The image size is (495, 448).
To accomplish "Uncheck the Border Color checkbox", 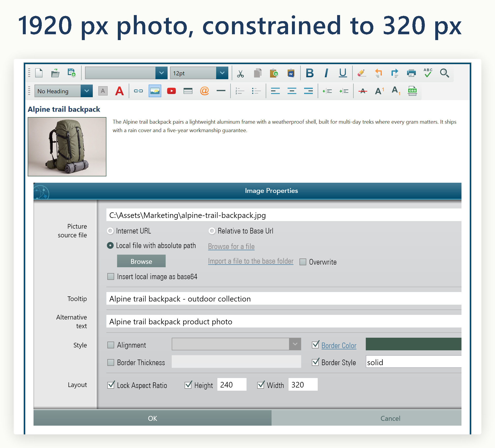I will pyautogui.click(x=316, y=345).
